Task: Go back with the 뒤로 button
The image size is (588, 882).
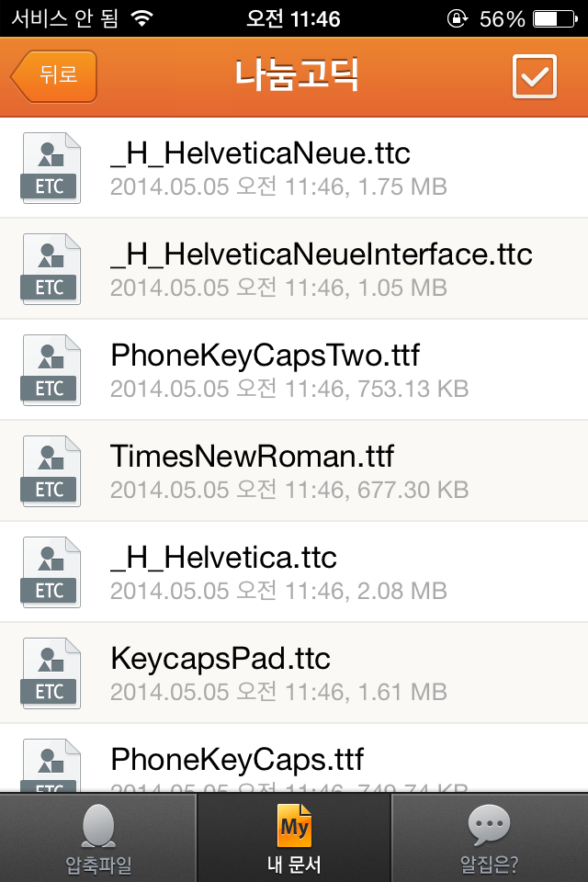Action: pos(54,76)
